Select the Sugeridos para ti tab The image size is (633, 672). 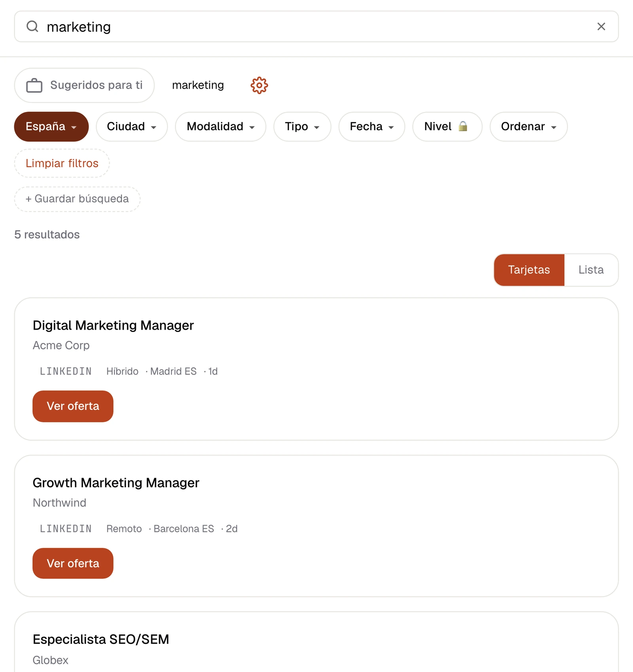84,85
